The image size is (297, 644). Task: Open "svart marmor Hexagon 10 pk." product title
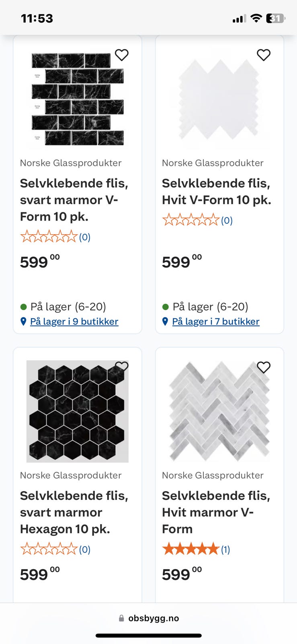tap(74, 512)
